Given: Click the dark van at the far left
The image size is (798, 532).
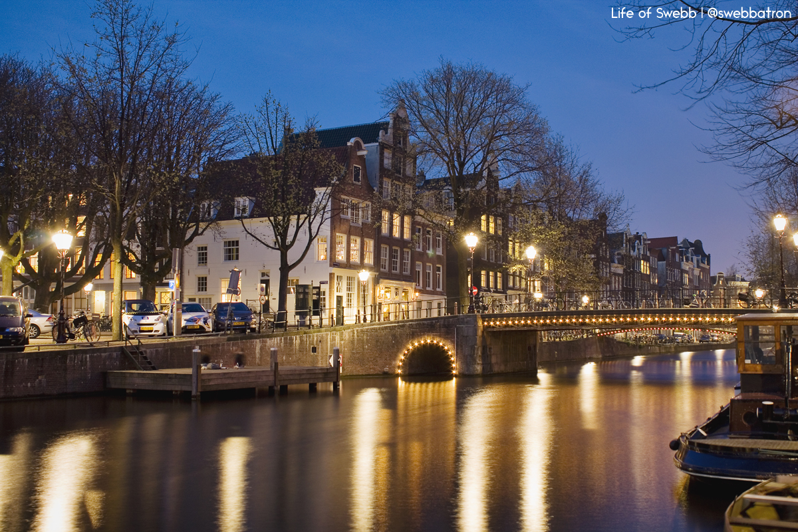Looking at the screenshot, I should coord(12,323).
